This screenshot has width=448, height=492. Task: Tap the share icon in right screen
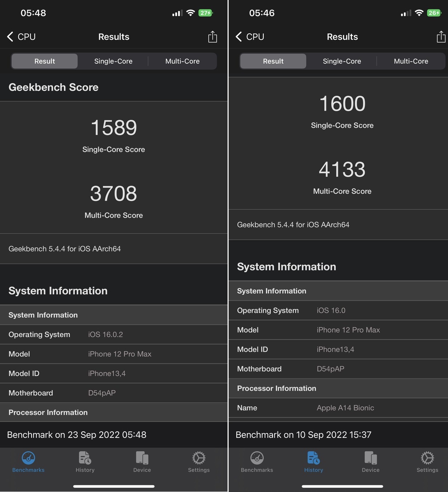[x=441, y=36]
